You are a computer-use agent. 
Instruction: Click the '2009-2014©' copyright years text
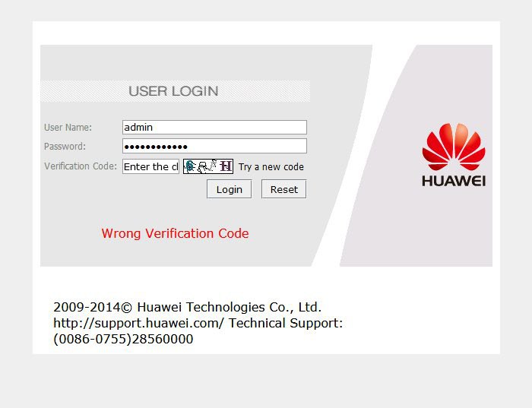93,307
